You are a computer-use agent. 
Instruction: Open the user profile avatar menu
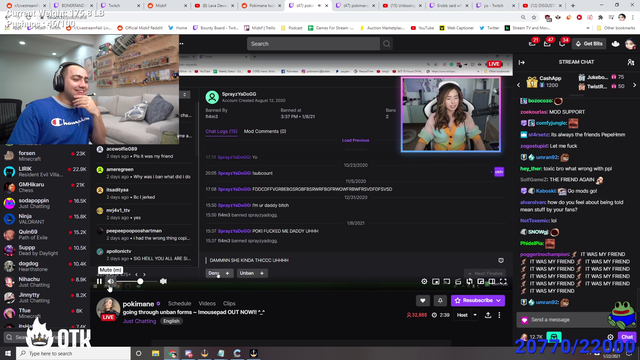tap(630, 44)
